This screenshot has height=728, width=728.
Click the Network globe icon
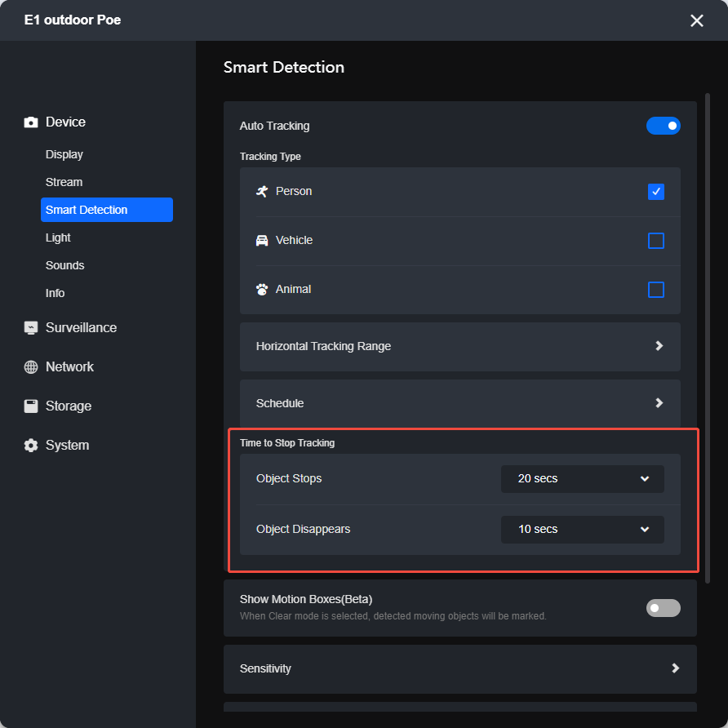31,366
